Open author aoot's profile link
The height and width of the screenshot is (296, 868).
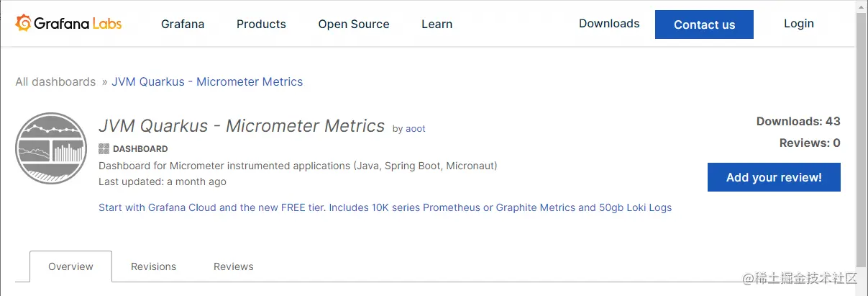[416, 129]
